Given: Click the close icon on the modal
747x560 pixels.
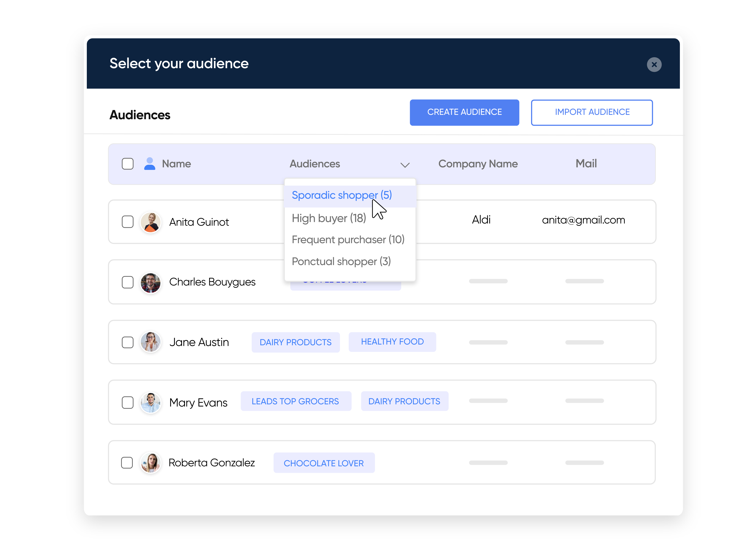Looking at the screenshot, I should pyautogui.click(x=654, y=65).
